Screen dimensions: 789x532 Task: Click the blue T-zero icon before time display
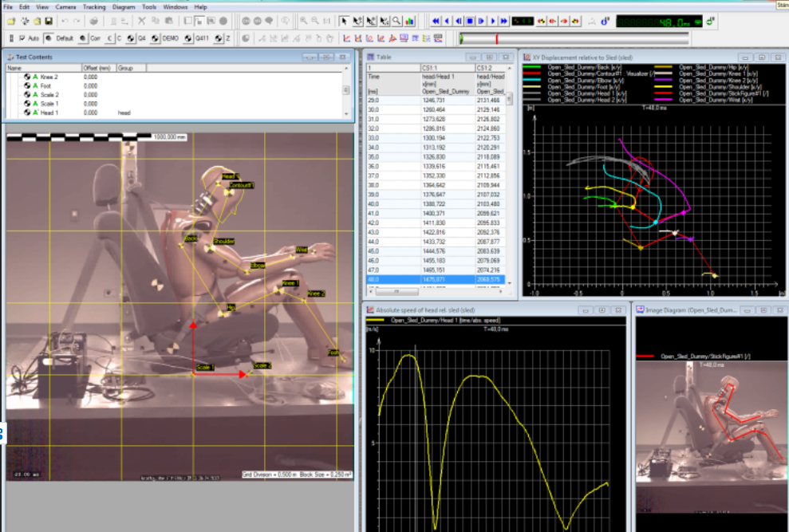click(605, 22)
